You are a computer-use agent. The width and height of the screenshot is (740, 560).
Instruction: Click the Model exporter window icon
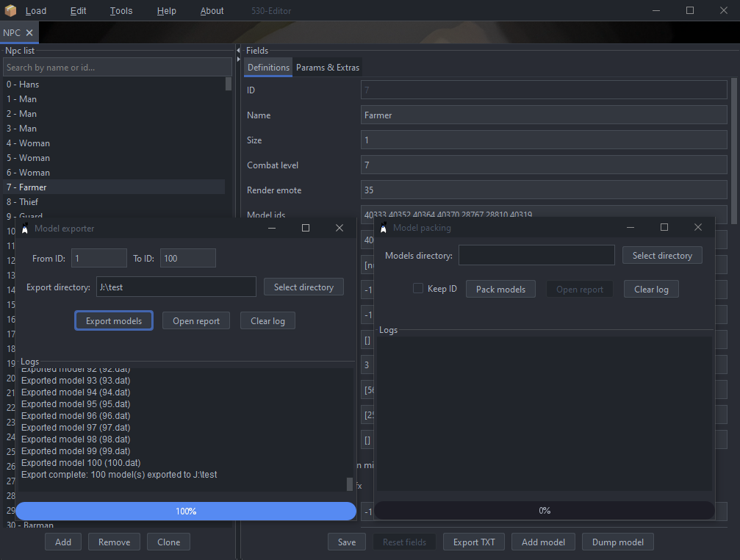coord(25,228)
